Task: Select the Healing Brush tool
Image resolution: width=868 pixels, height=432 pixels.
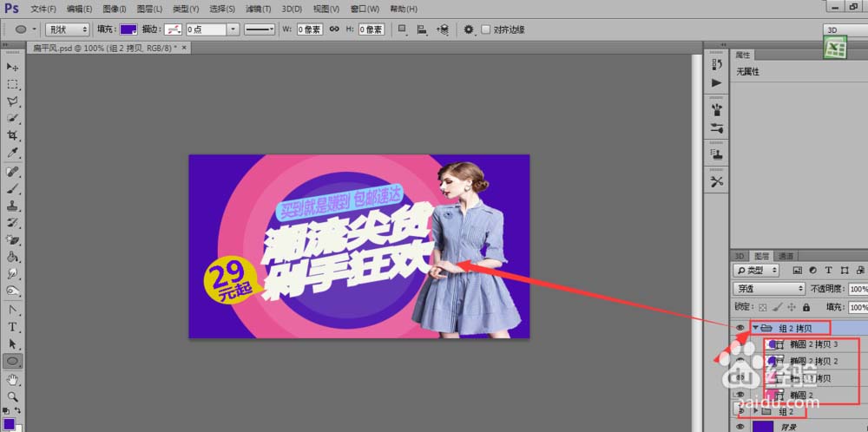Action: [12, 172]
